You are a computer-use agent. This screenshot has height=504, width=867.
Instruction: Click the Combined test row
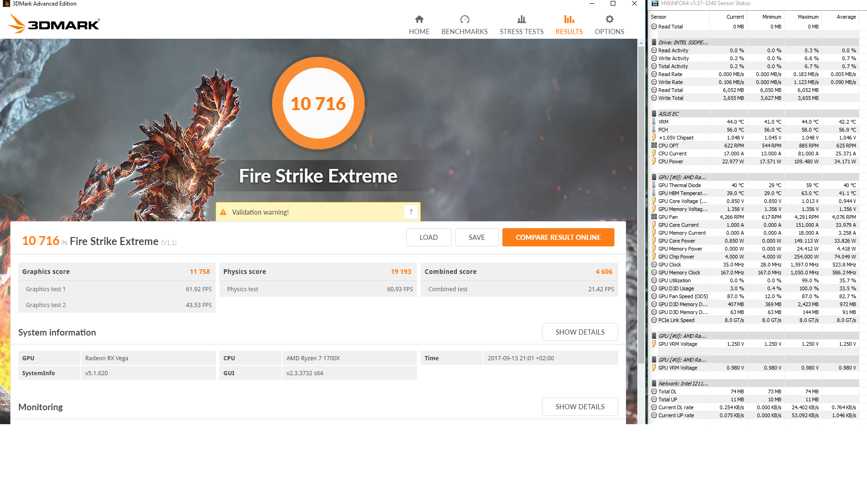[520, 289]
